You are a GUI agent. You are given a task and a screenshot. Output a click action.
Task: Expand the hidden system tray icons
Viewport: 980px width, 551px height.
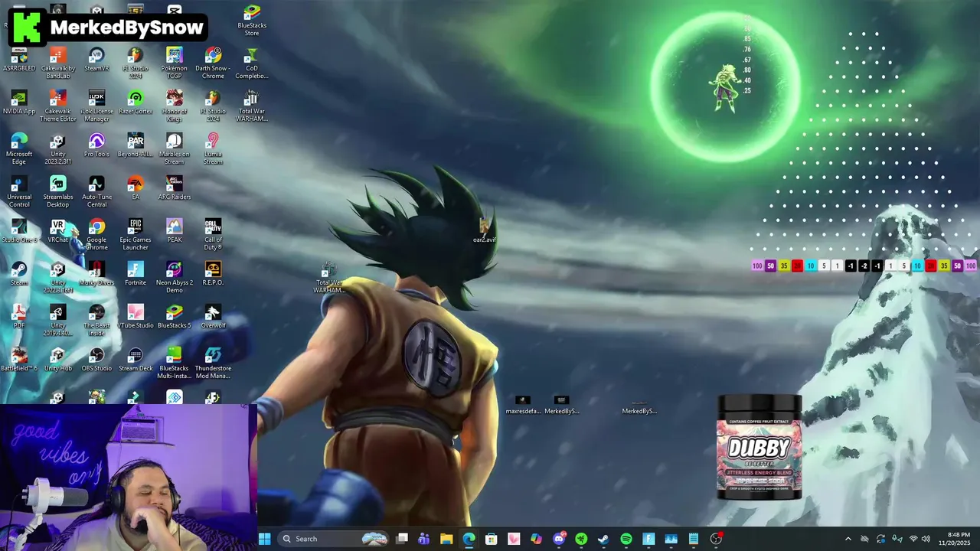coord(848,539)
